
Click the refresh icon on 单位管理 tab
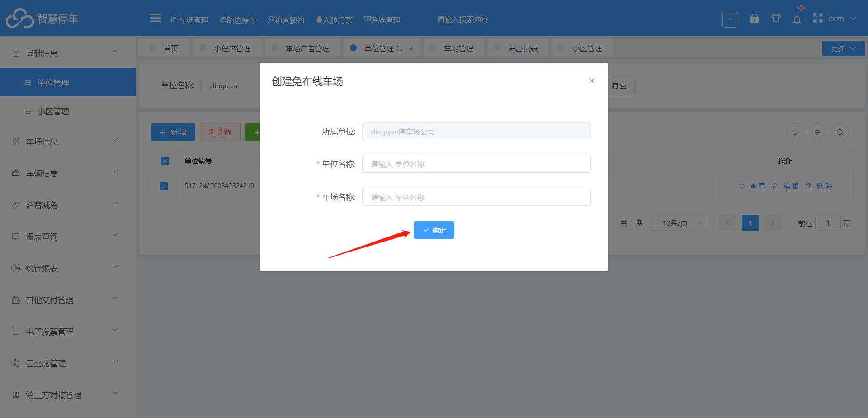pyautogui.click(x=400, y=48)
